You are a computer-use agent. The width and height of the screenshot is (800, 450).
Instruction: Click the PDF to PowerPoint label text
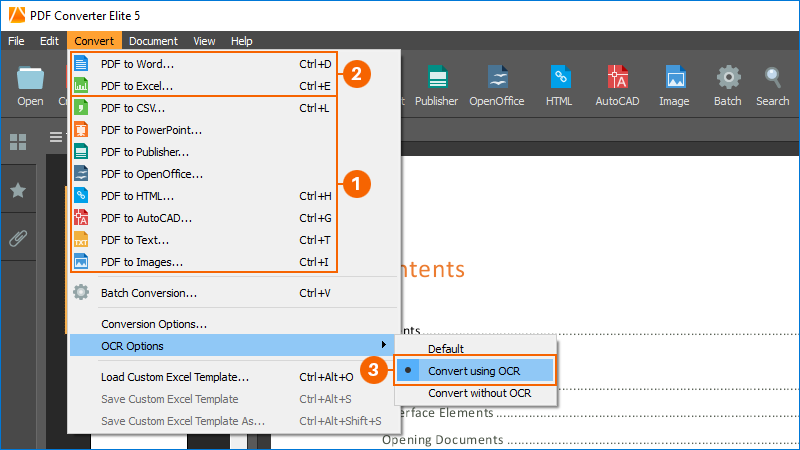coord(152,130)
